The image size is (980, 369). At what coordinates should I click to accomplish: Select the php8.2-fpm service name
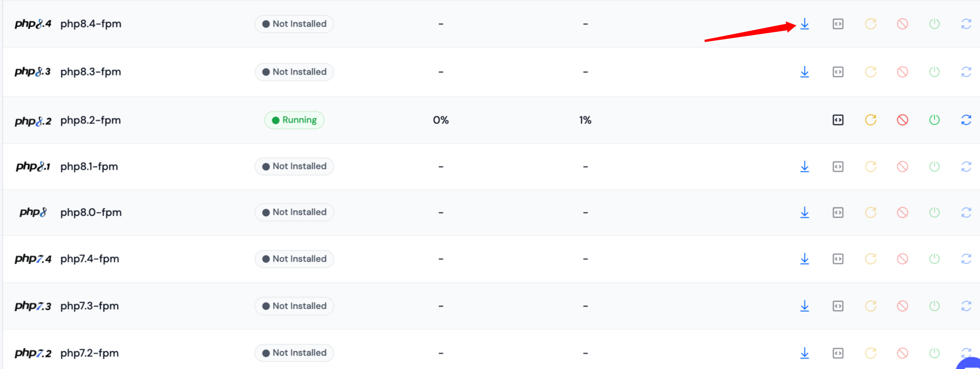[x=91, y=120]
